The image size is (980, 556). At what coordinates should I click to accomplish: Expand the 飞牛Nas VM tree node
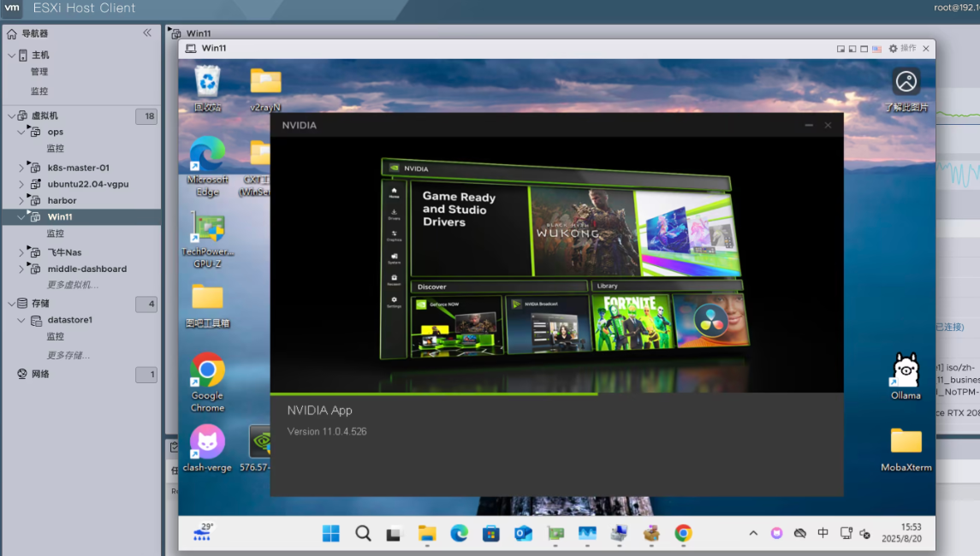(x=21, y=252)
